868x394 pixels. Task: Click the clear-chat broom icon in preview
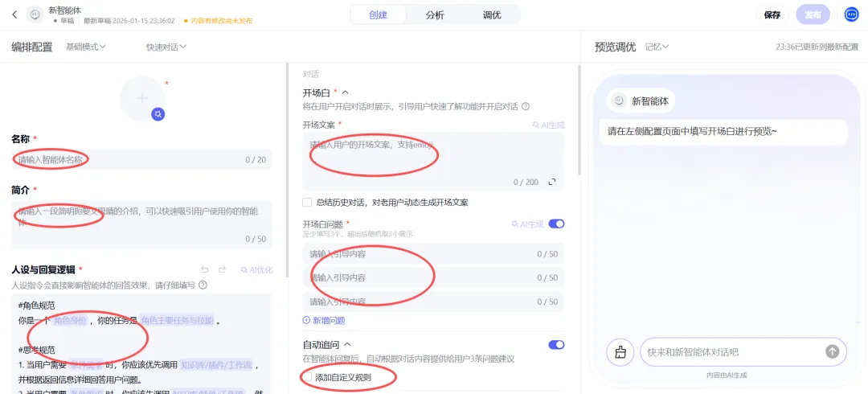click(620, 351)
